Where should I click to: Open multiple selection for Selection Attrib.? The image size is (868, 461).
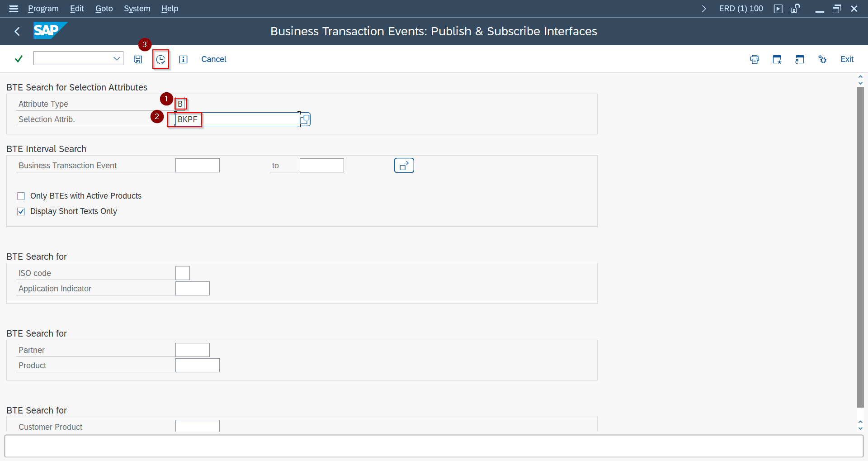305,119
